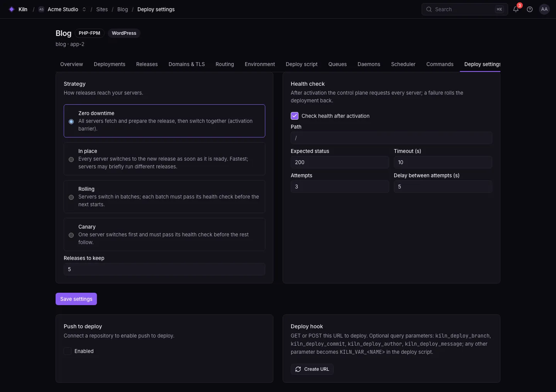Select the Zero downtime strategy radio
This screenshot has height=392, width=556.
[71, 122]
